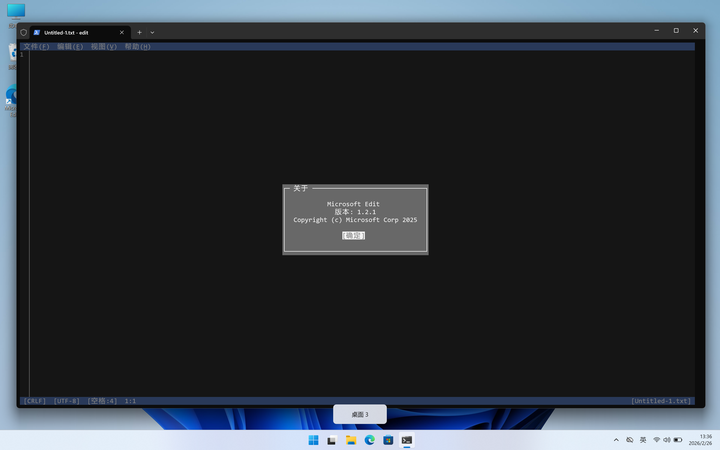Click [Untitled-1.txt] in the status bar

coord(661,401)
